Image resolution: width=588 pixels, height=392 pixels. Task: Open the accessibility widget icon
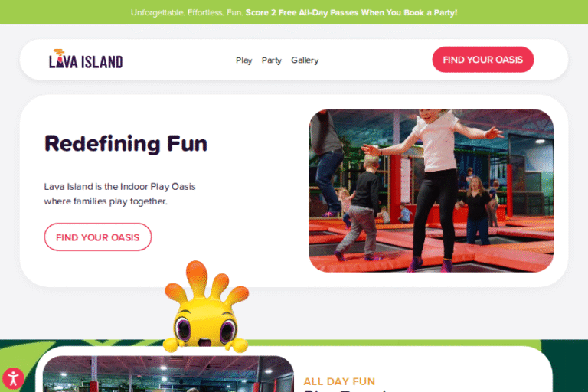[13, 378]
